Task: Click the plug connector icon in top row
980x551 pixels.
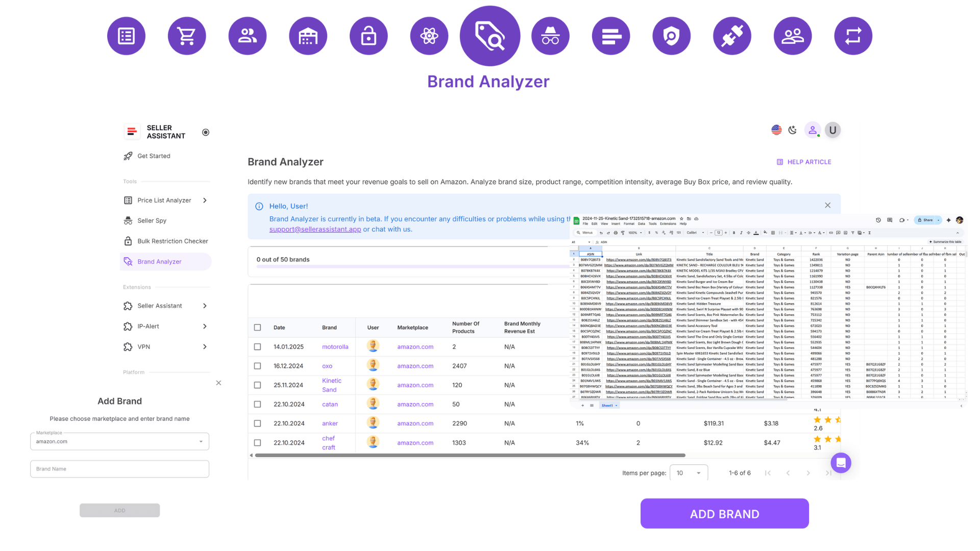Action: point(732,36)
